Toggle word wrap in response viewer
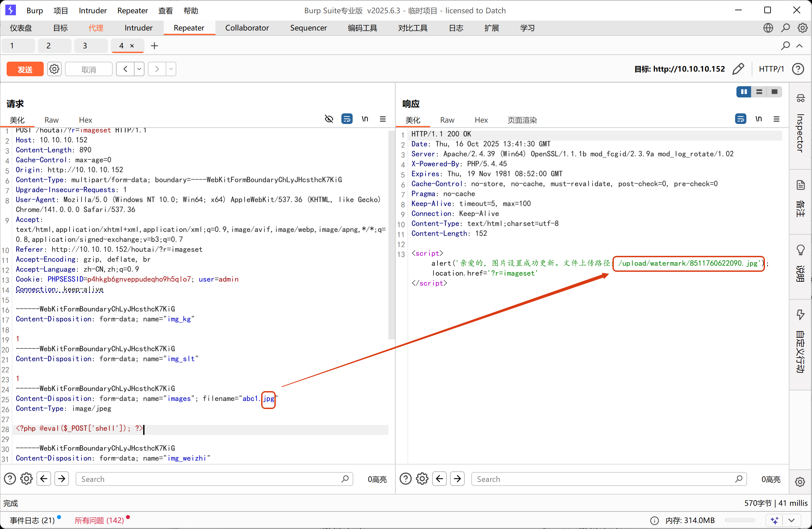The height and width of the screenshot is (529, 812). click(x=741, y=119)
